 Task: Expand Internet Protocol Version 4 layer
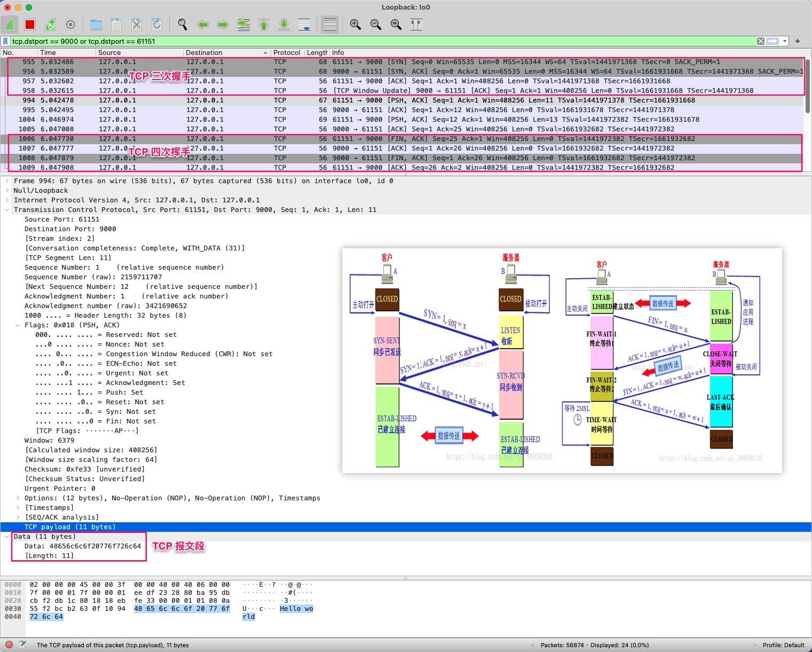[x=6, y=200]
